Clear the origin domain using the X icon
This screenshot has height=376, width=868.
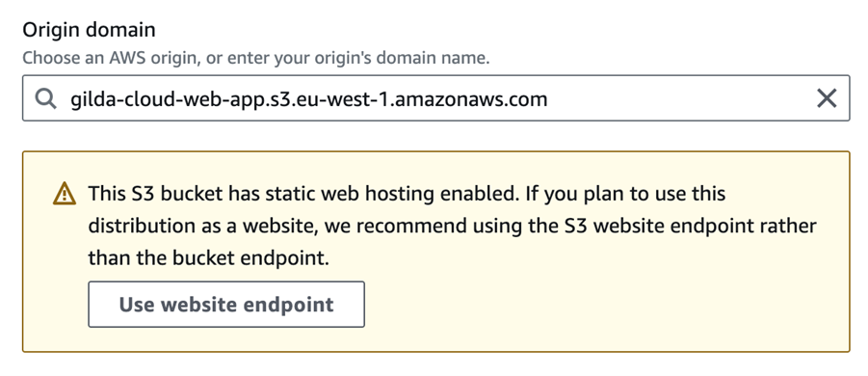[827, 98]
